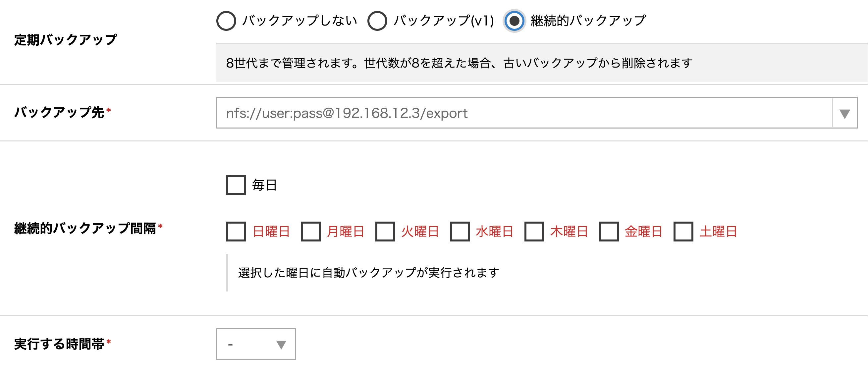Enable backups on 水曜日
Image resolution: width=868 pixels, height=369 pixels.
(x=460, y=232)
